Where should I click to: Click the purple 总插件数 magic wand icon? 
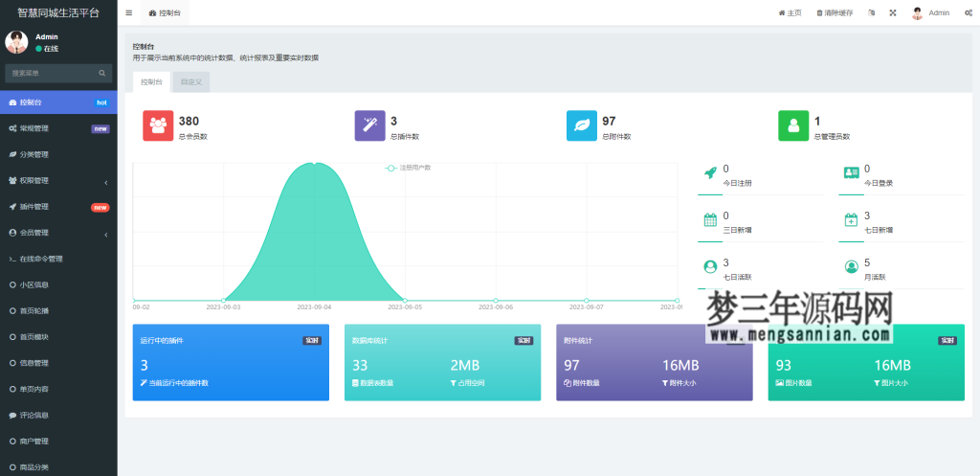click(x=369, y=125)
